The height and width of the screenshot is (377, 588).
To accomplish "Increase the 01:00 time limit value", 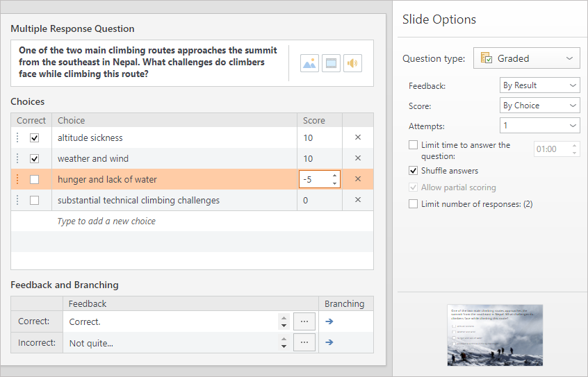I will tap(574, 145).
